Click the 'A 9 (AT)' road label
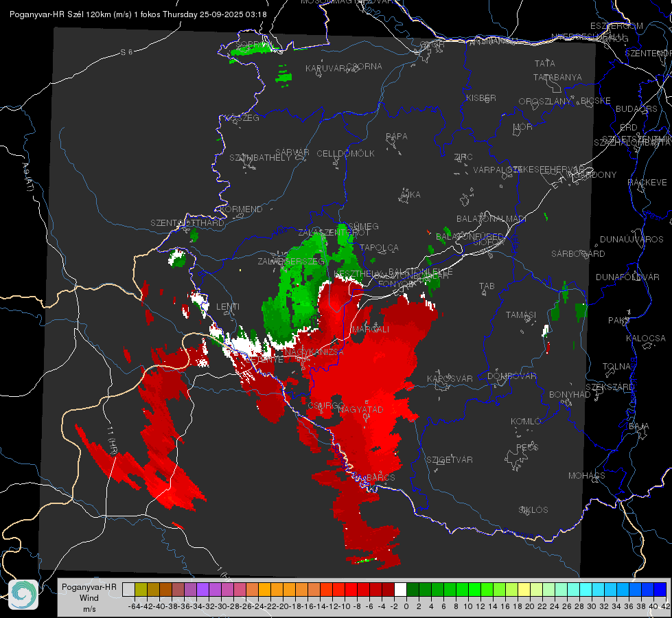Image resolution: width=672 pixels, height=618 pixels. click(x=27, y=177)
